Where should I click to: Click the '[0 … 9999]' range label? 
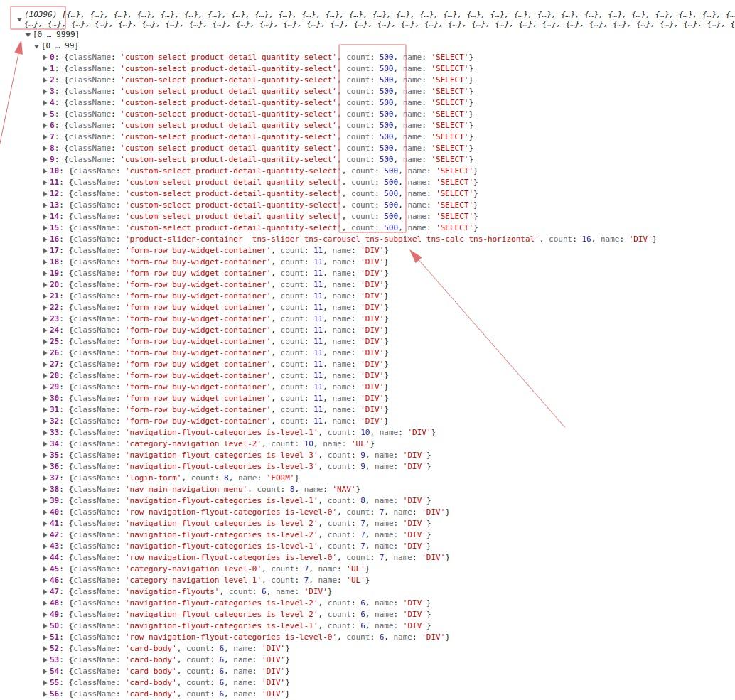click(55, 35)
